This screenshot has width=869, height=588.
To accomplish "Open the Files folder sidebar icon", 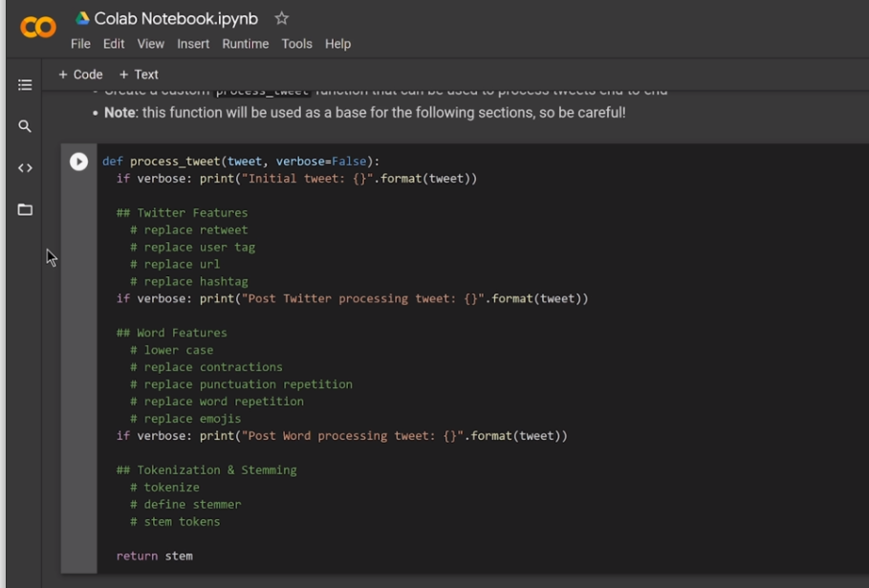I will 25,209.
